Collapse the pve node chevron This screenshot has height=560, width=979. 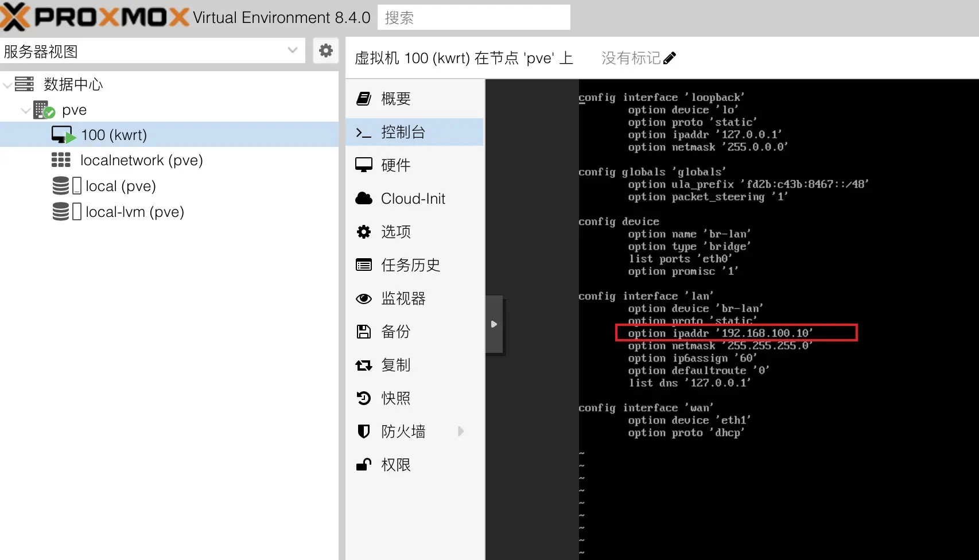[x=25, y=110]
